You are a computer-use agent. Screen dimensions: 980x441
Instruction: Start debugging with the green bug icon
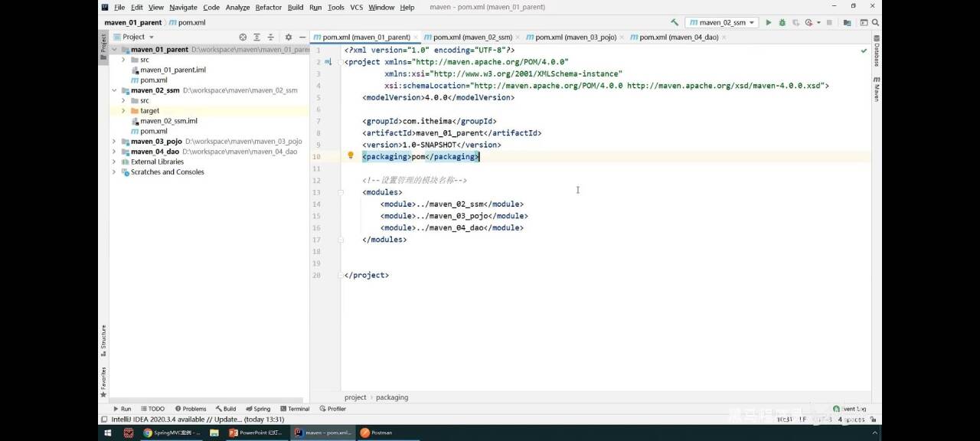(782, 23)
